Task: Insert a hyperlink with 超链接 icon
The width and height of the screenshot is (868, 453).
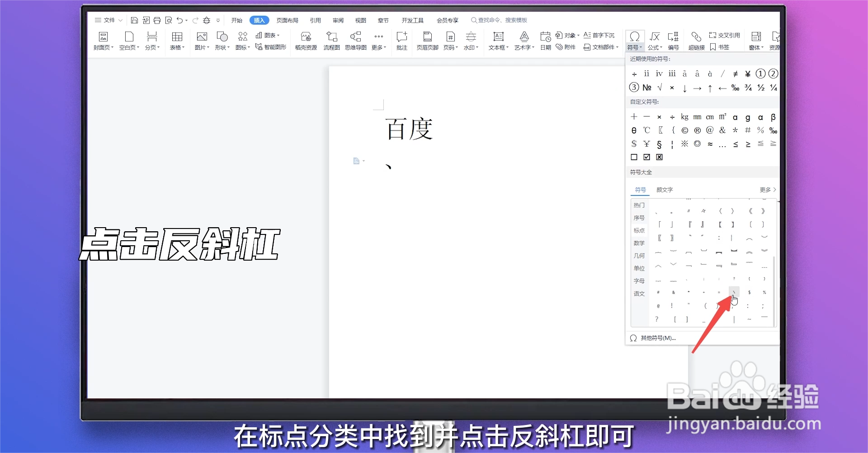Action: [696, 40]
